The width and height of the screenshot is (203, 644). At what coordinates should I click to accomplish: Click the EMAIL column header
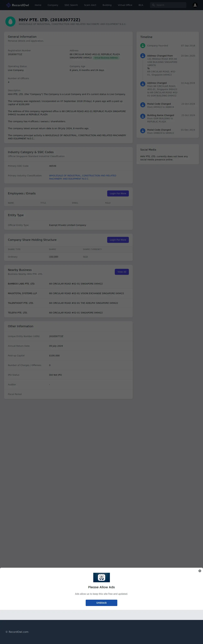click(x=75, y=203)
